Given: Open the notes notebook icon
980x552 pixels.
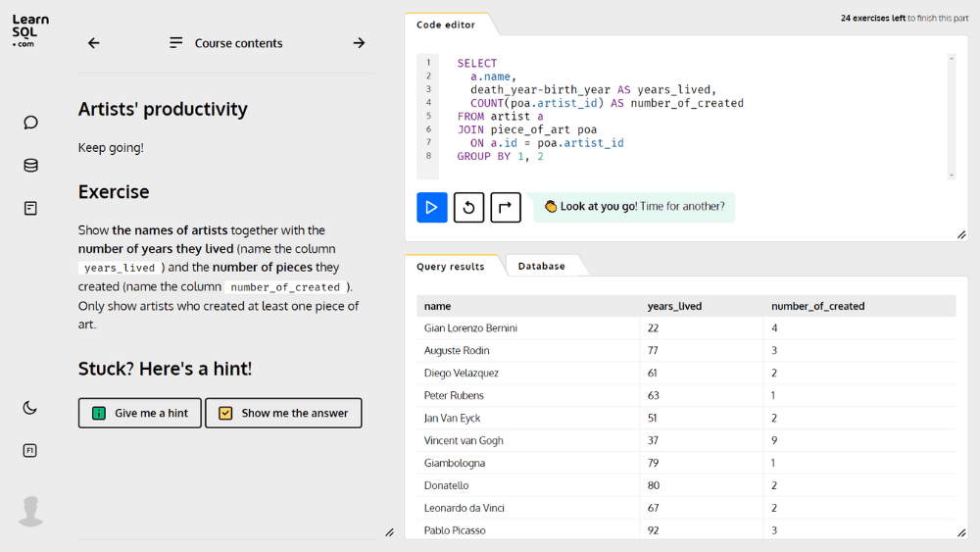Looking at the screenshot, I should click(30, 208).
